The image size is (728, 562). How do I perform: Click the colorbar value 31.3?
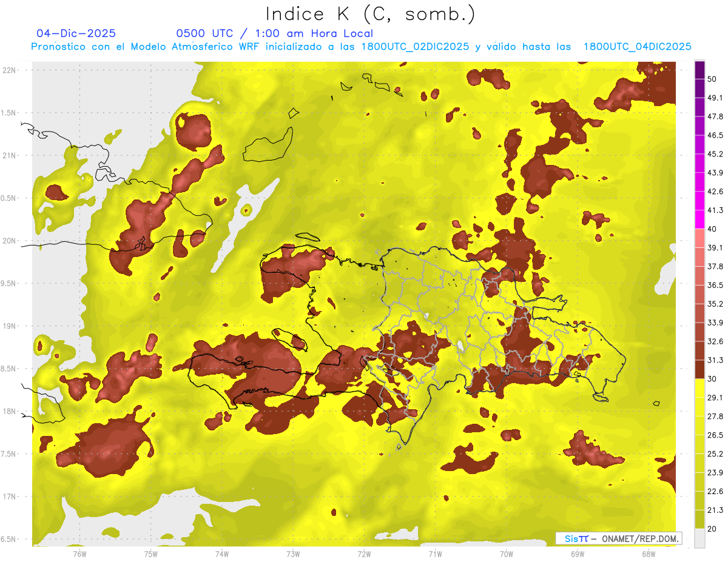coord(715,360)
